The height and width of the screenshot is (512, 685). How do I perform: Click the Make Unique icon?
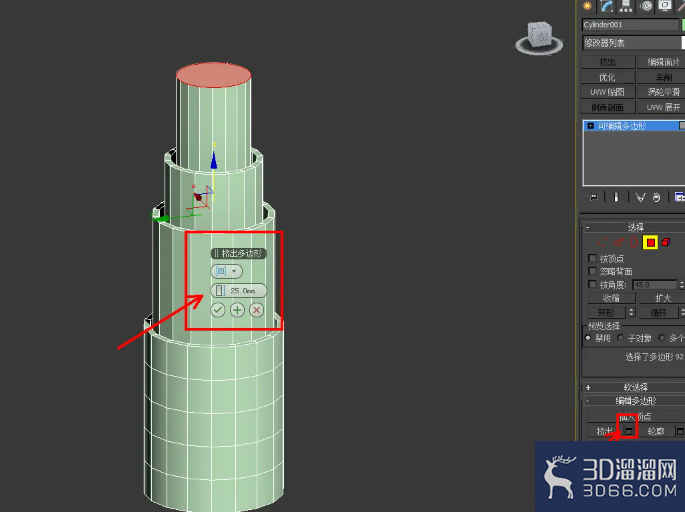pos(640,197)
